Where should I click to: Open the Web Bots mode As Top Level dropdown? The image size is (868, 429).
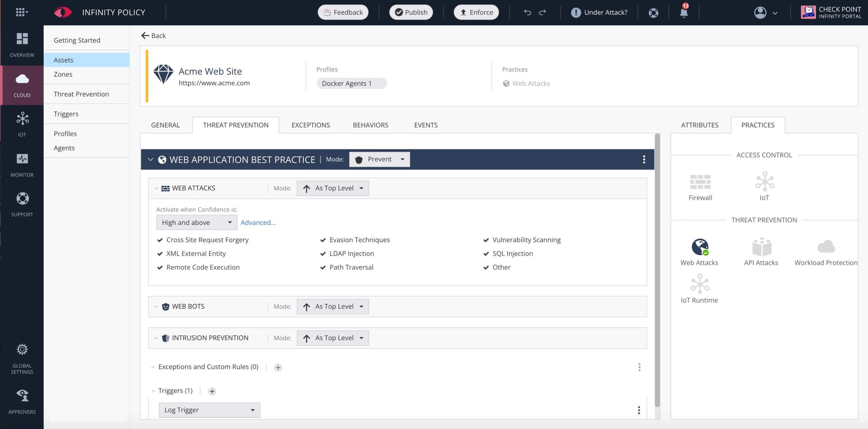coord(333,307)
